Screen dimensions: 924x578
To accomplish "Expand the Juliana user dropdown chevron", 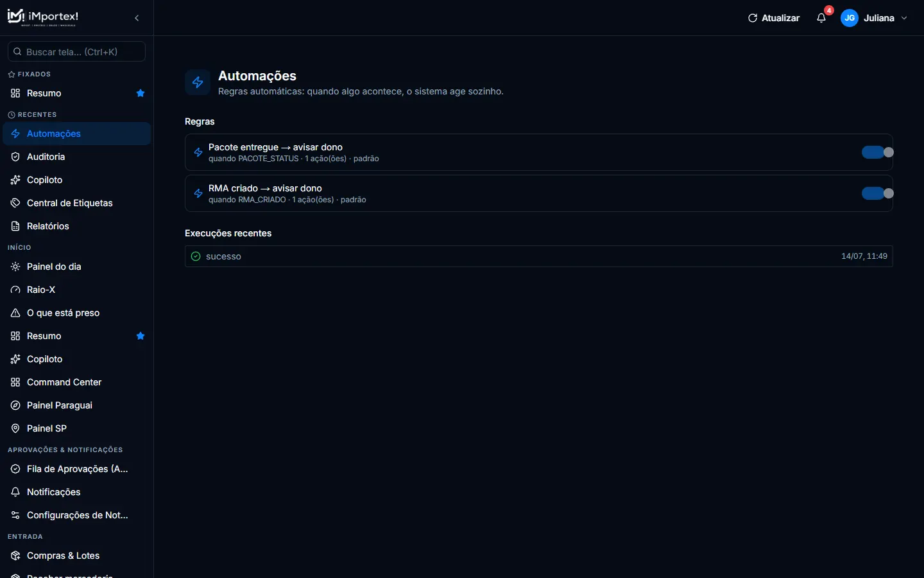I will pyautogui.click(x=904, y=18).
